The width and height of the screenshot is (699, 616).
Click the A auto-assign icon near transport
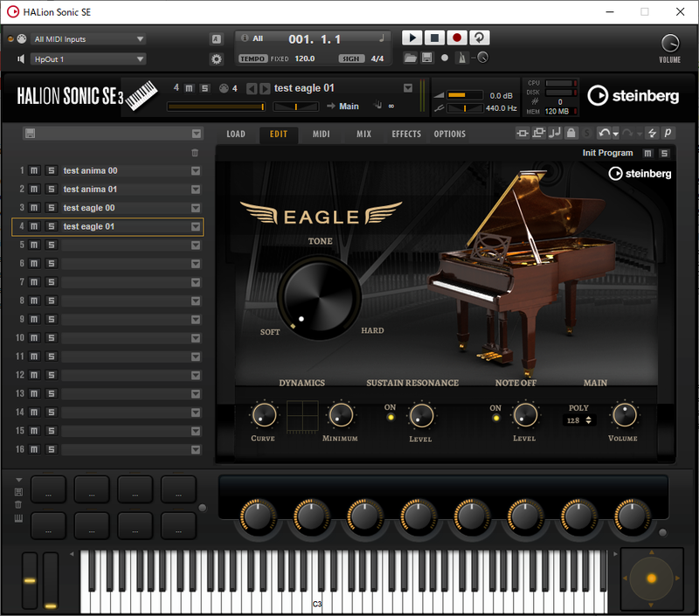(216, 39)
